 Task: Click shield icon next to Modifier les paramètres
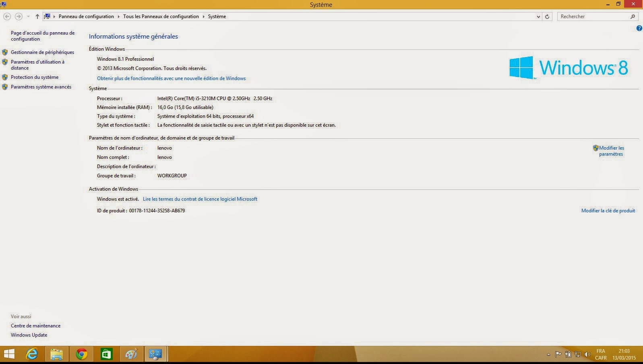pyautogui.click(x=595, y=148)
